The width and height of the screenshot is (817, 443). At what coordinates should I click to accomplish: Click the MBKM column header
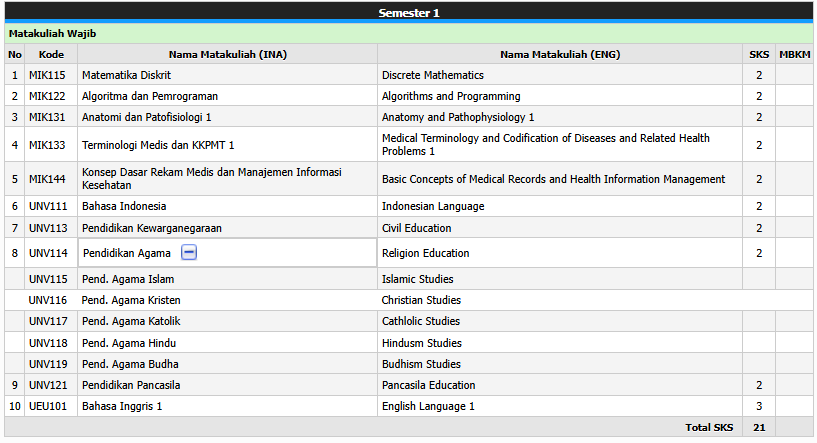coord(794,54)
